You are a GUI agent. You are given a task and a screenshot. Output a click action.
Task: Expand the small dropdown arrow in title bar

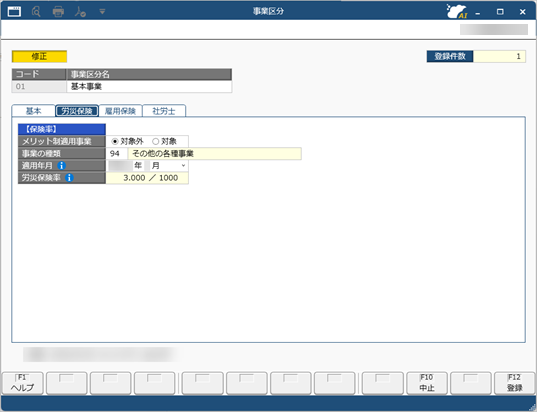pyautogui.click(x=102, y=12)
